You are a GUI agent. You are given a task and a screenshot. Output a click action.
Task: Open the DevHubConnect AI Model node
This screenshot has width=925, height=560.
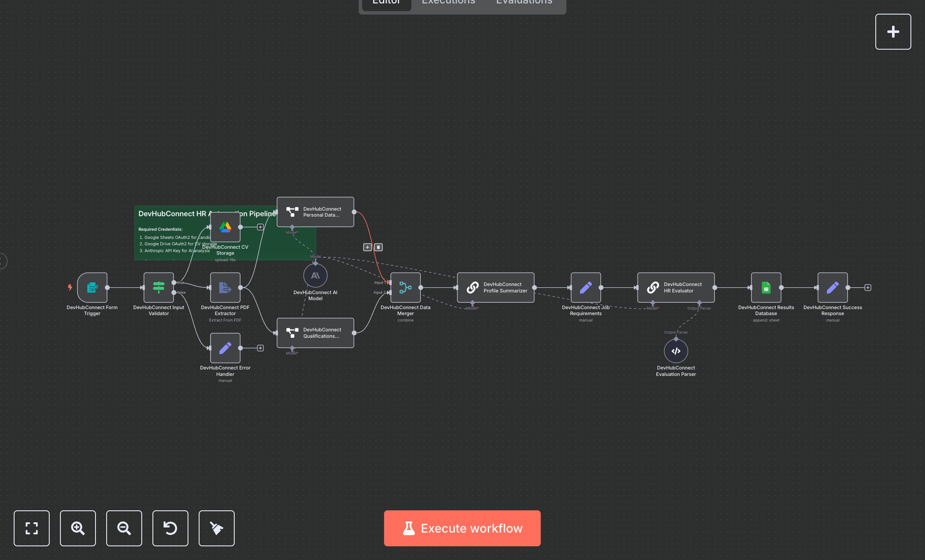click(315, 276)
